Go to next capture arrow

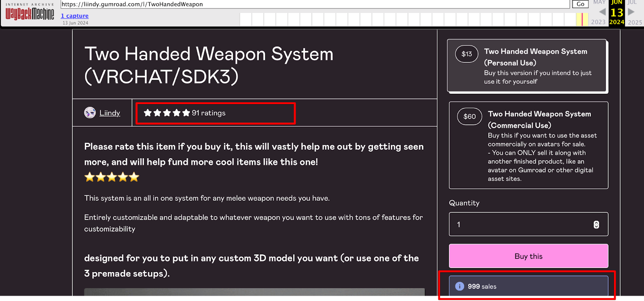tap(631, 12)
